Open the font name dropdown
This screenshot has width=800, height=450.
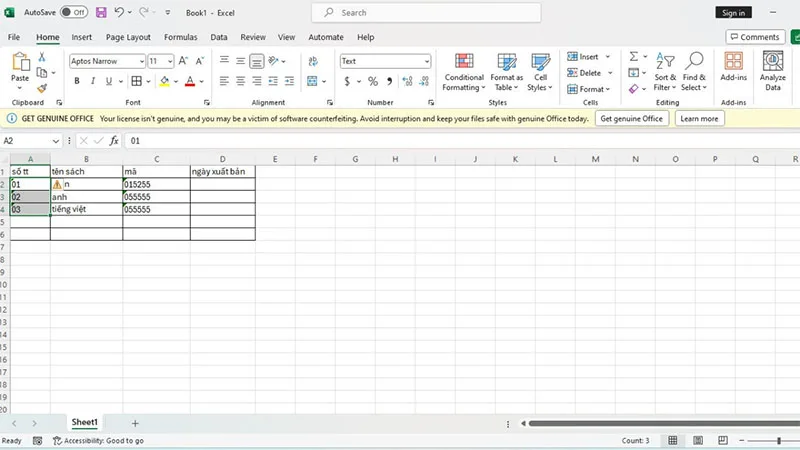141,61
